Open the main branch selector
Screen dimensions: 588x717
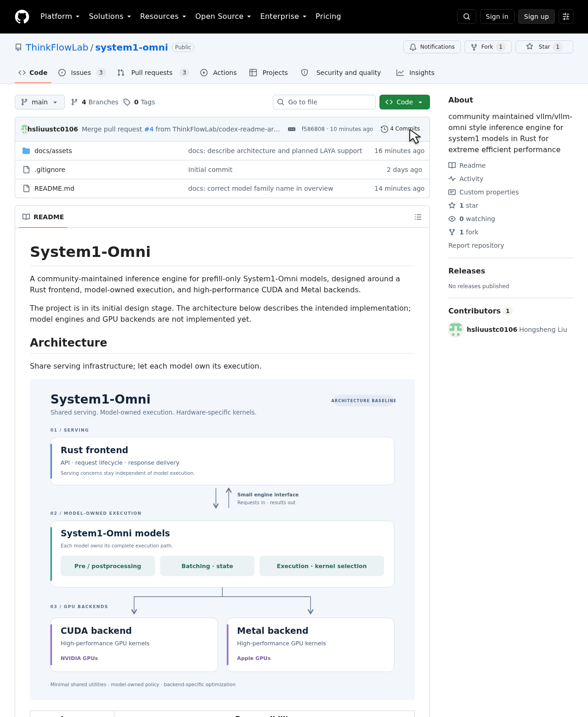click(x=40, y=102)
